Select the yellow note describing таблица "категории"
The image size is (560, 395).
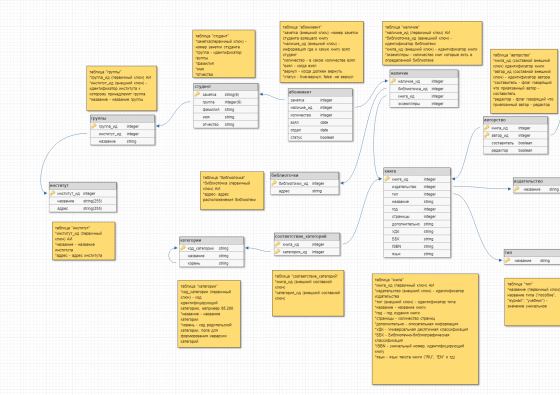click(209, 314)
